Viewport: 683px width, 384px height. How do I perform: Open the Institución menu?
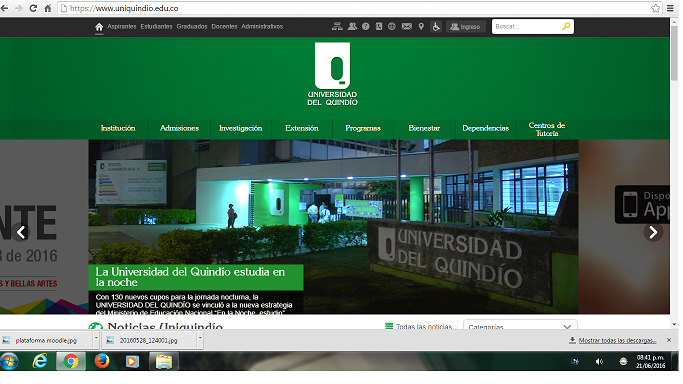pyautogui.click(x=118, y=128)
